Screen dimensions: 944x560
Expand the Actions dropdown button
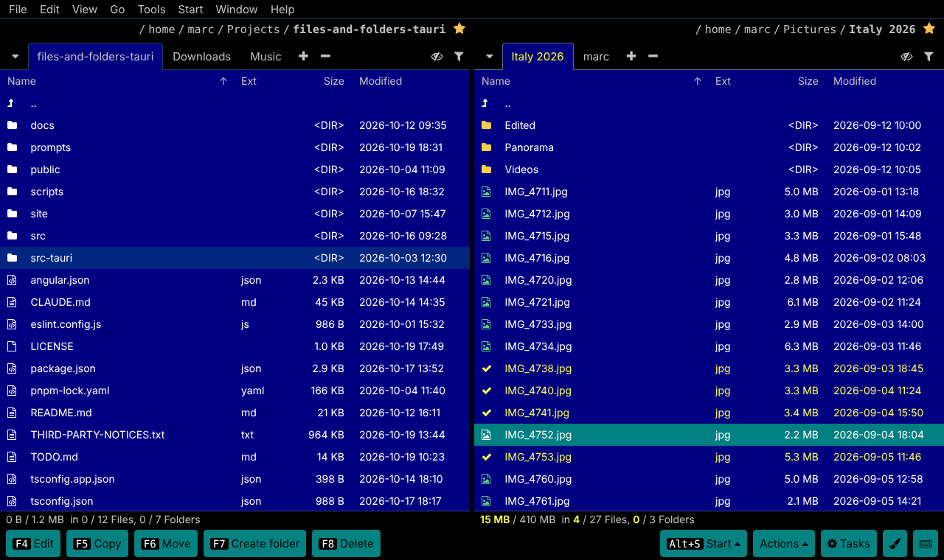[x=783, y=544]
